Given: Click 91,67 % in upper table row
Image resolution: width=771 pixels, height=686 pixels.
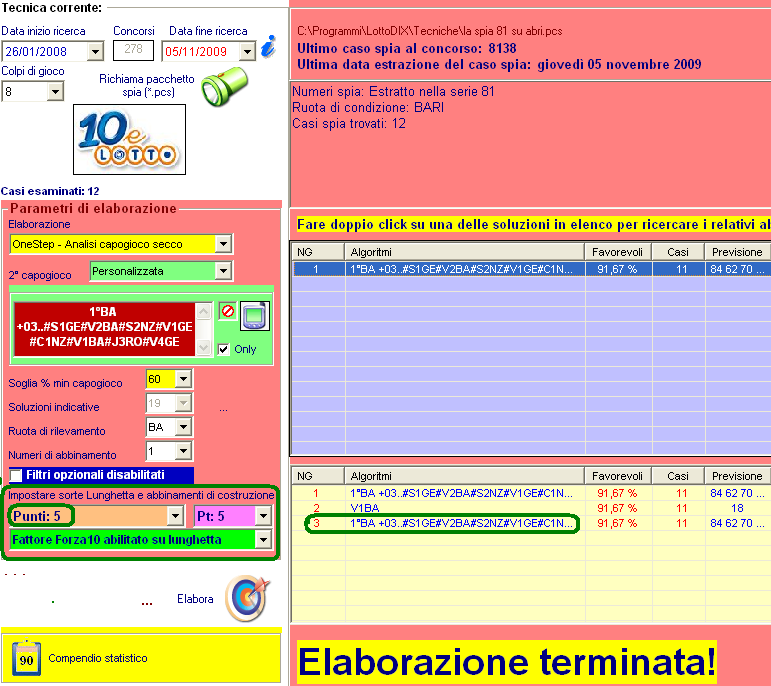Looking at the screenshot, I should 617,269.
